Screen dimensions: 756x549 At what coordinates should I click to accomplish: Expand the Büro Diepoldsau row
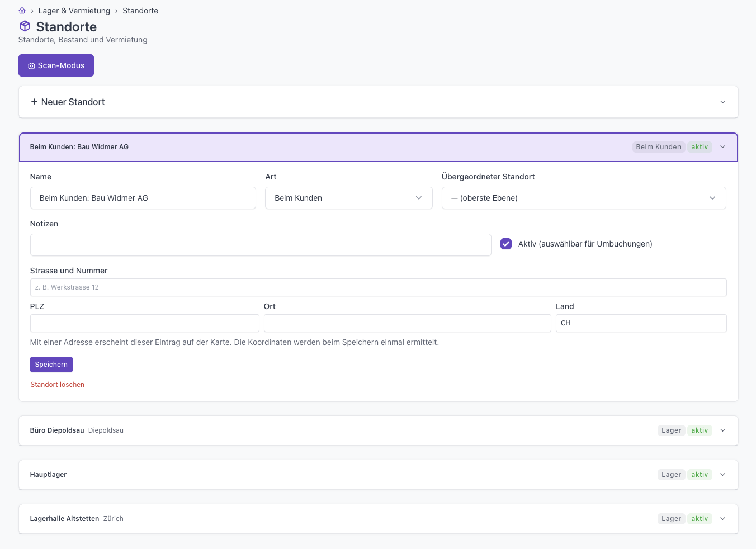(379, 430)
